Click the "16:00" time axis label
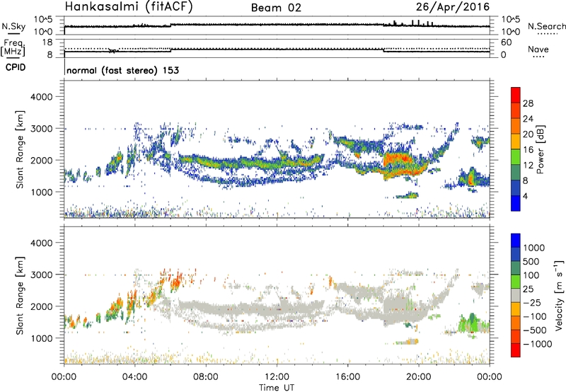The image size is (566, 392). (x=347, y=377)
